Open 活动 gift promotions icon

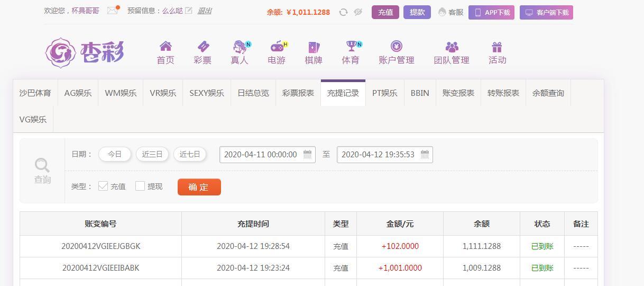click(497, 47)
